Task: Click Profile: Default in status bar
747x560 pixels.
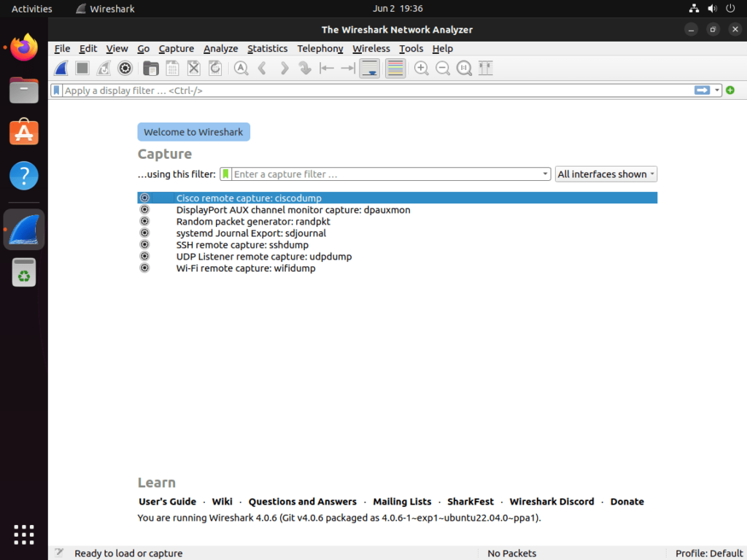Action: (x=709, y=553)
